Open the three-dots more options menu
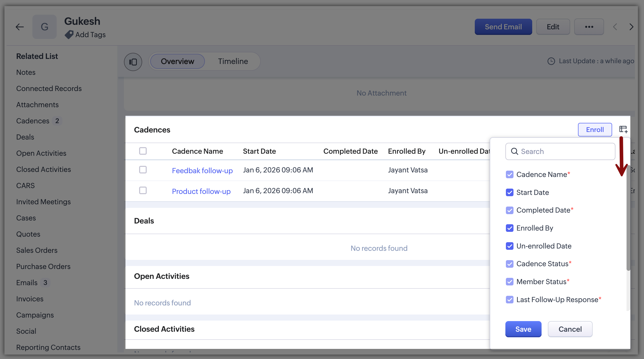 point(589,27)
